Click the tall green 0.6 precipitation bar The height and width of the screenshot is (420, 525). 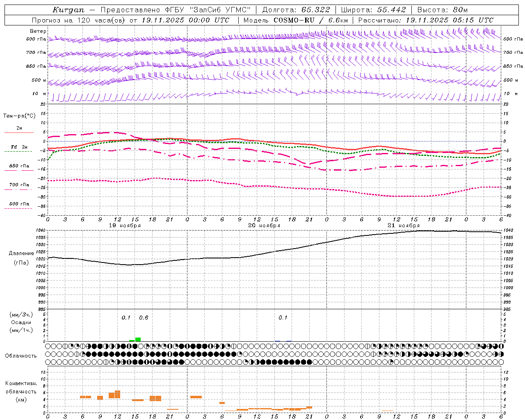click(138, 339)
